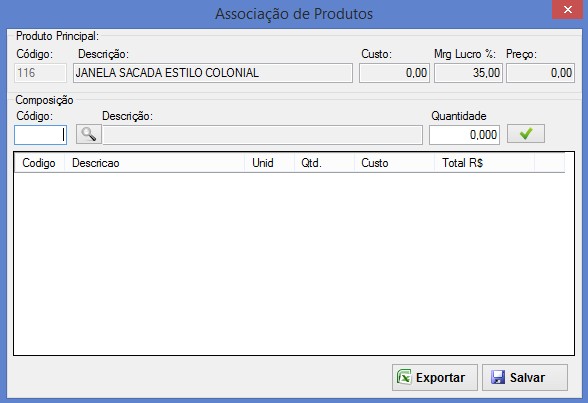Screen dimensions: 588x403
Task: Click the product description JANELA SACADA field
Action: click(213, 73)
